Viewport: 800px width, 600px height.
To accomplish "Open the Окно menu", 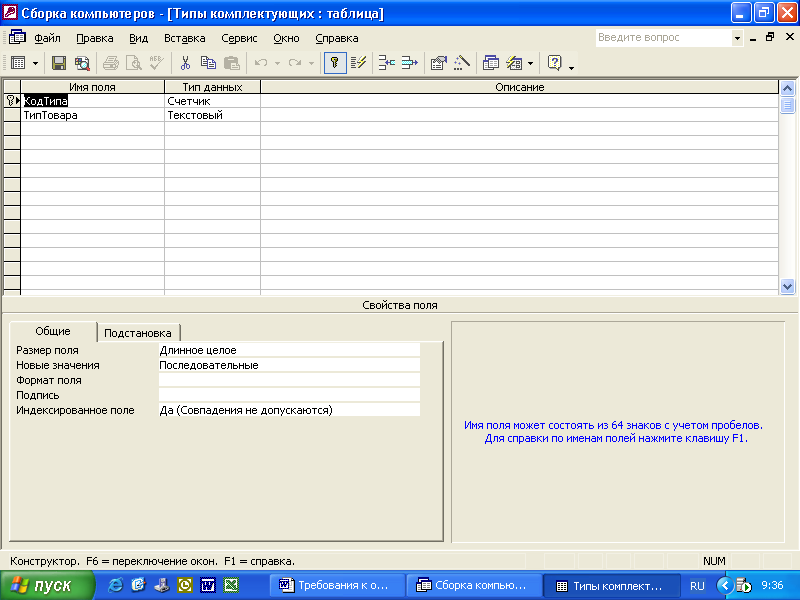I will pyautogui.click(x=286, y=38).
